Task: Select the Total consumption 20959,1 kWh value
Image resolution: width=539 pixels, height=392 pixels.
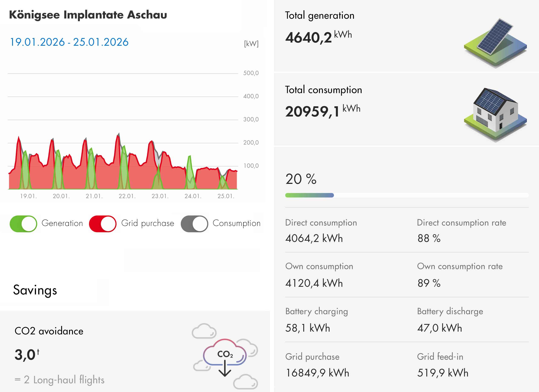Action: pyautogui.click(x=323, y=111)
